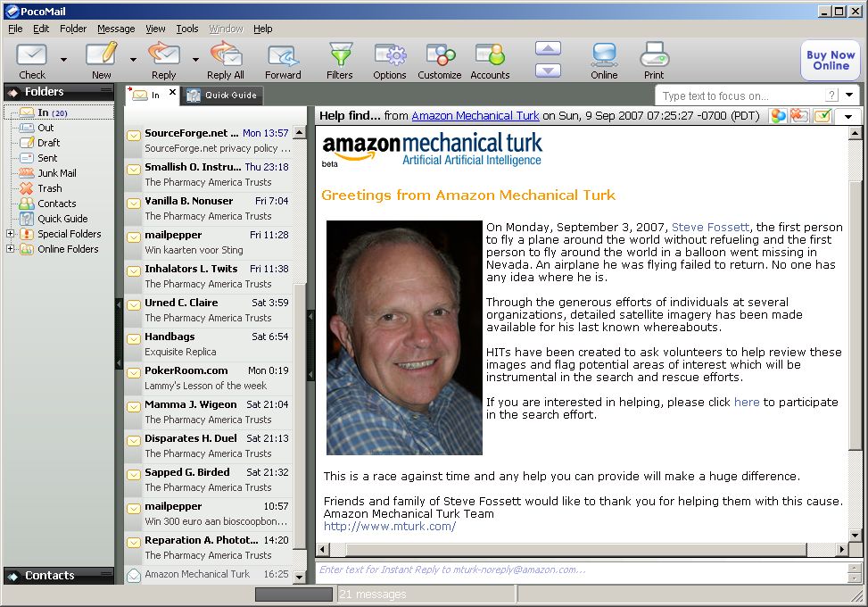Open the Accounts manager

click(x=490, y=61)
